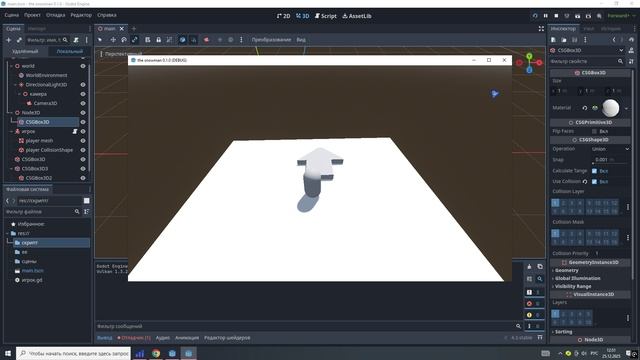640x360 pixels.
Task: Expand the Global Illumination section
Action: (577, 278)
